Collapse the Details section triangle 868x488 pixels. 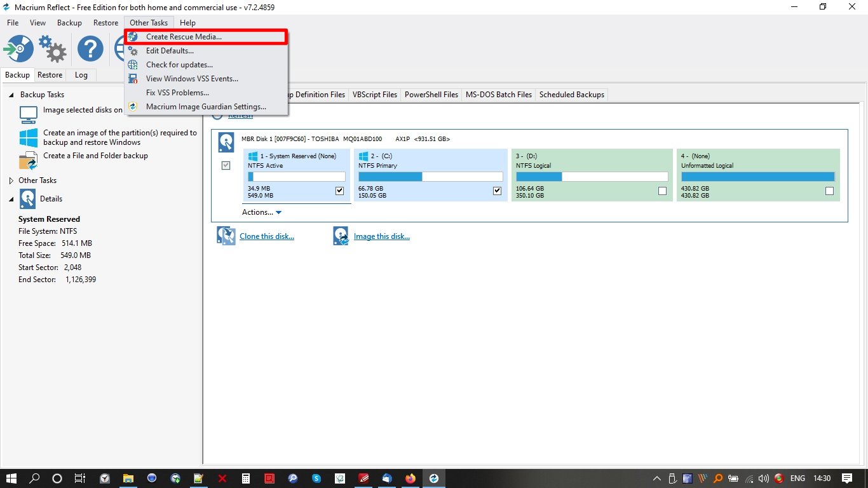point(11,200)
